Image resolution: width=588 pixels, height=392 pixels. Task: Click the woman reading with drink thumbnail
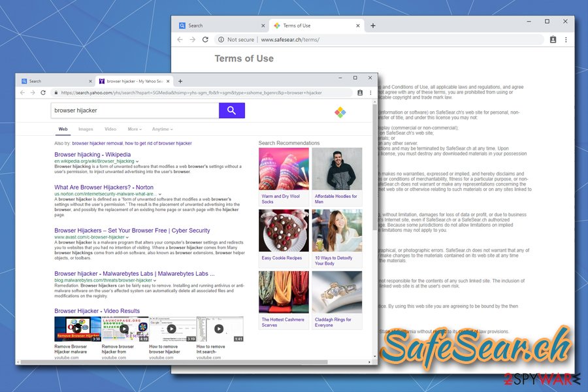point(337,231)
